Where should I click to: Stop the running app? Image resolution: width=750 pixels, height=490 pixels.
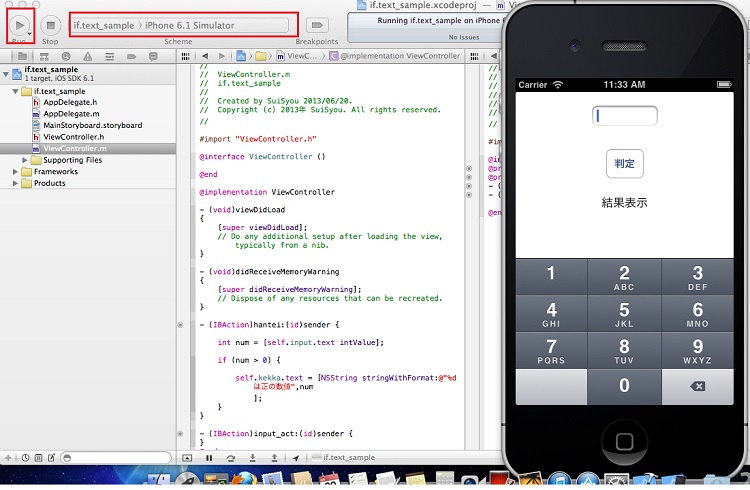click(x=50, y=25)
